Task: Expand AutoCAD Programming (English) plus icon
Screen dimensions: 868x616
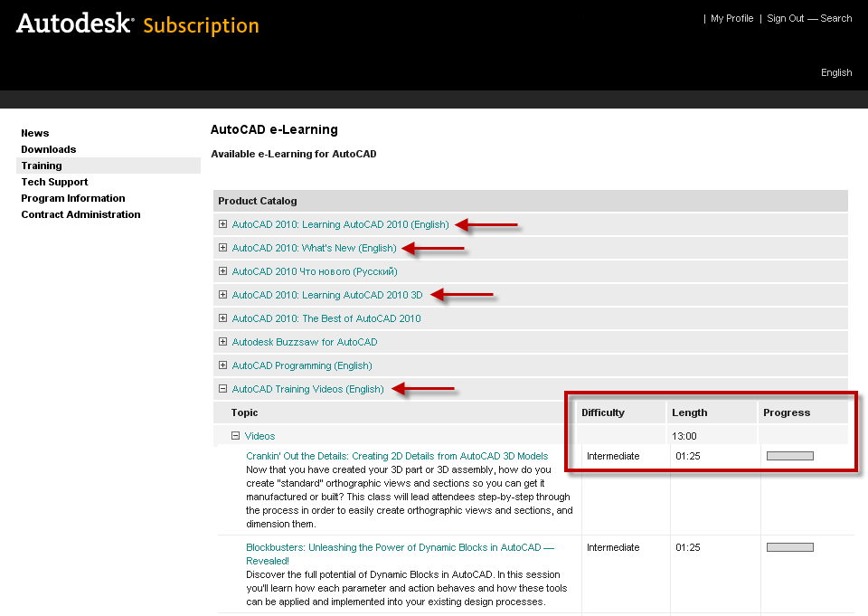Action: pos(222,365)
